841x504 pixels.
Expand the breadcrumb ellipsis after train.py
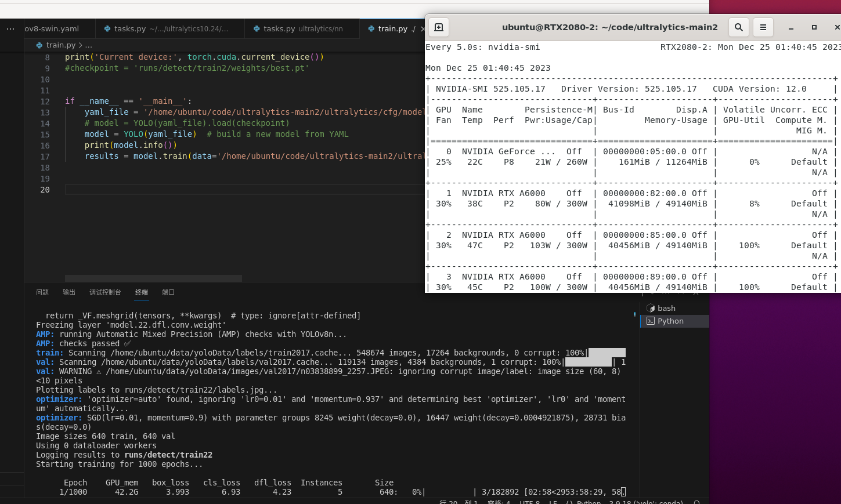88,45
